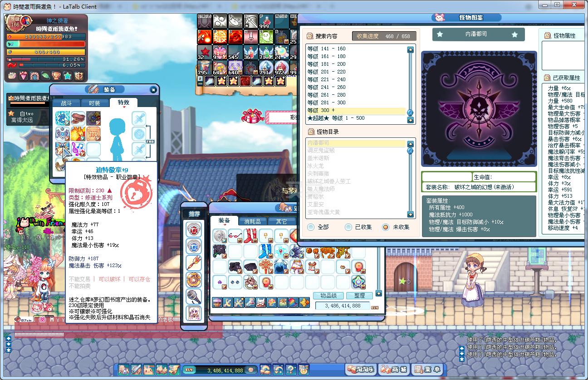Click the teal star icon in character panel
Image resolution: width=588 pixels, height=380 pixels.
pyautogui.click(x=68, y=76)
